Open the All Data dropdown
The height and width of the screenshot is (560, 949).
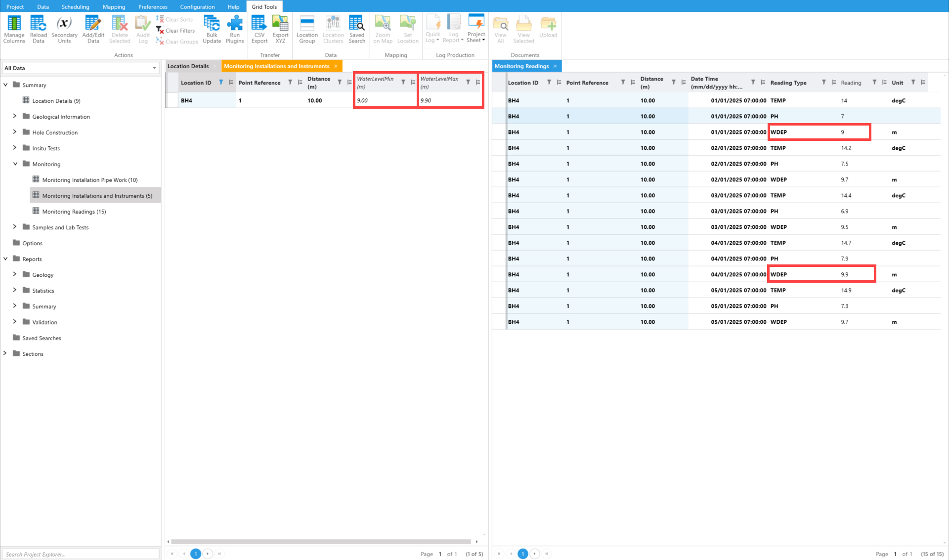154,68
